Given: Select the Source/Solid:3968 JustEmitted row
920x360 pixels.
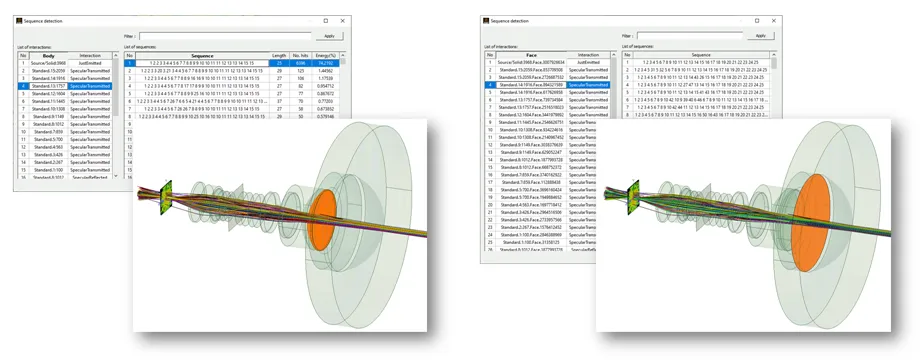Looking at the screenshot, I should 65,63.
